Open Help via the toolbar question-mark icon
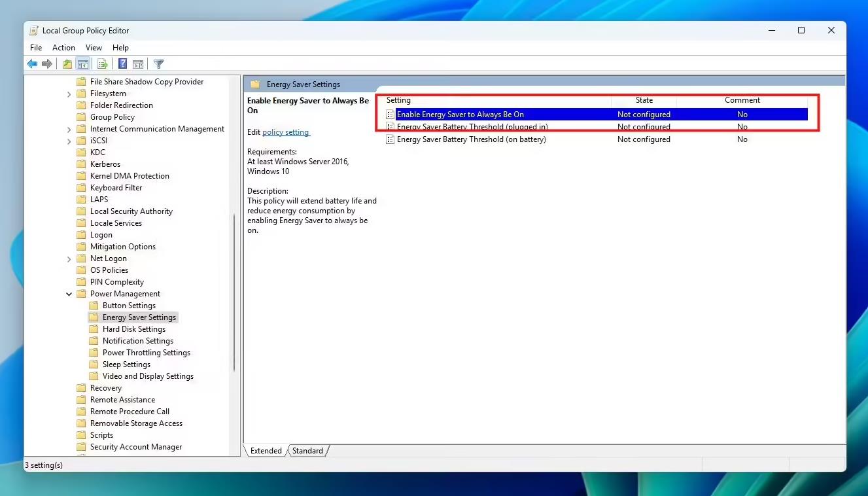868x496 pixels. point(122,64)
